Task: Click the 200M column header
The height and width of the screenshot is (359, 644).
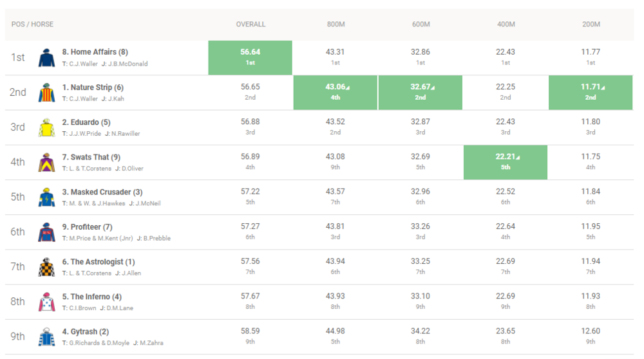Action: tap(591, 24)
